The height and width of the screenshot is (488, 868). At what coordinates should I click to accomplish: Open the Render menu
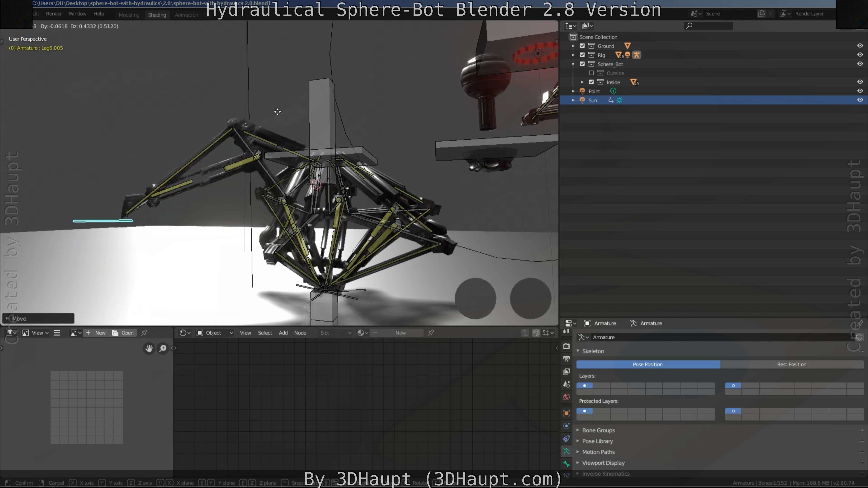(54, 14)
